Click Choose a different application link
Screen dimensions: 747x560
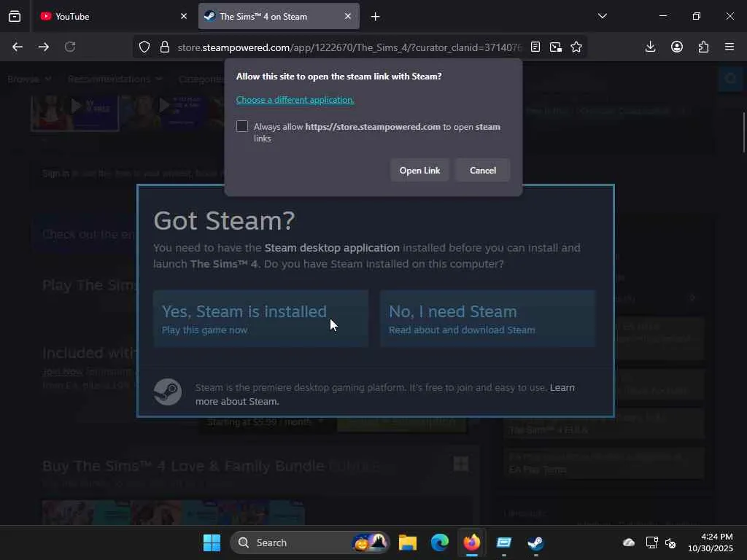295,99
